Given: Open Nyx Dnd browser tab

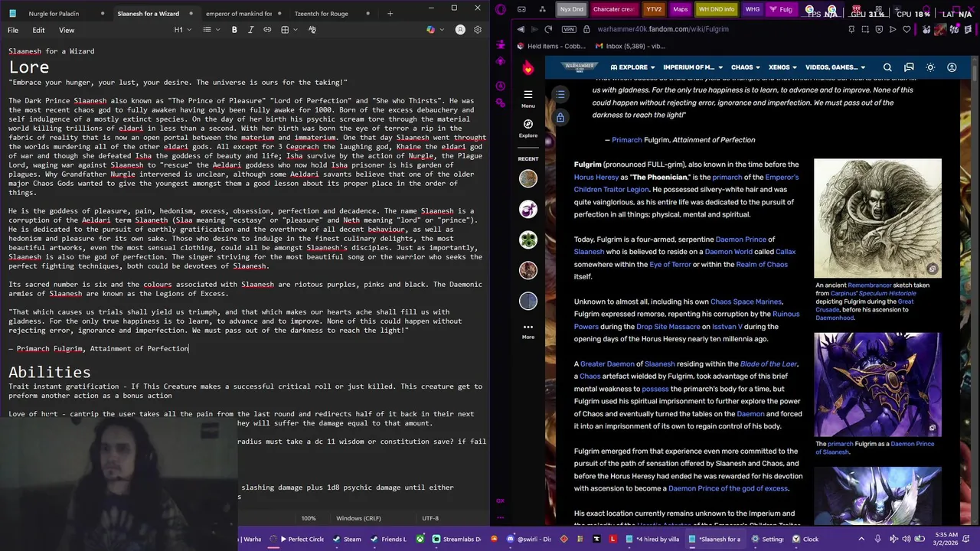Looking at the screenshot, I should (571, 9).
